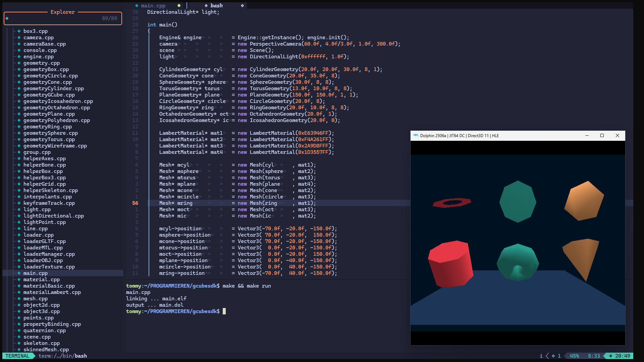644x362 pixels.
Task: Click the 0xF4A261FF color value for mat2
Action: [313, 139]
